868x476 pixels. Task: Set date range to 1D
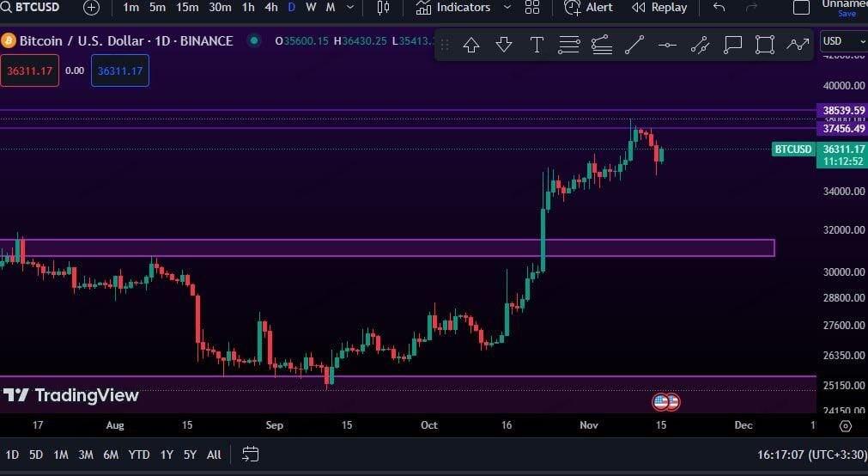tap(12, 455)
